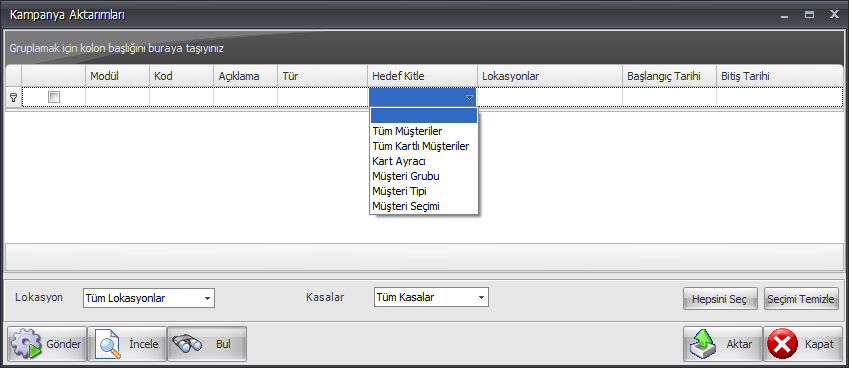This screenshot has height=368, width=849.
Task: Sort by Bitiş Tarihi column header
Action: (x=780, y=76)
